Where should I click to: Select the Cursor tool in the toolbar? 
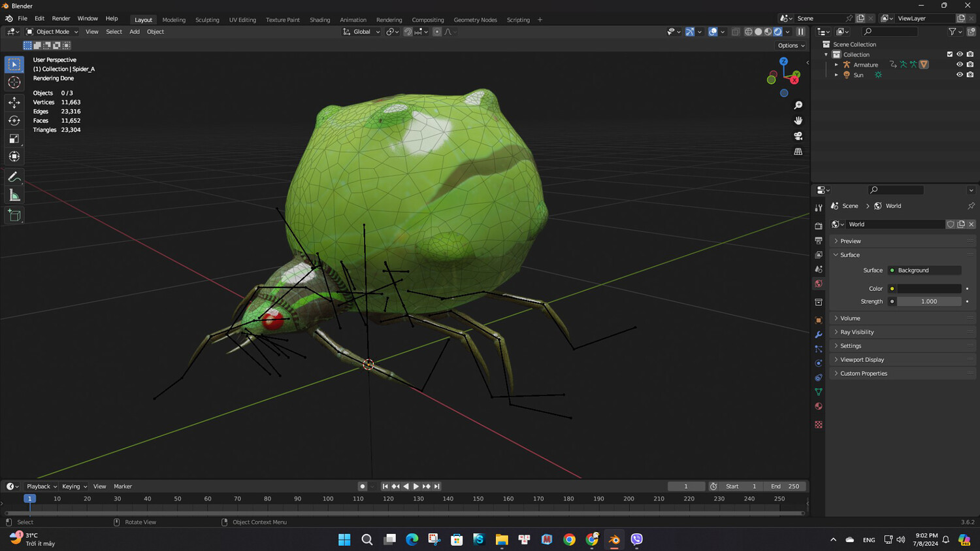coord(14,82)
